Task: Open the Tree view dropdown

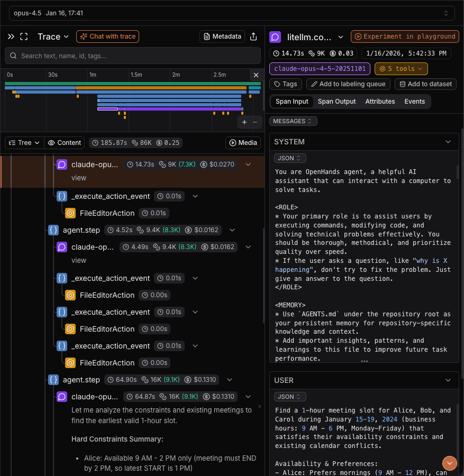Action: 24,143
